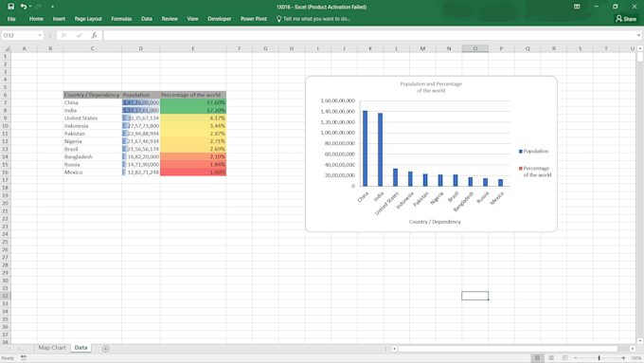The width and height of the screenshot is (644, 363).
Task: Switch to Page Break Preview icon
Action: click(565, 358)
